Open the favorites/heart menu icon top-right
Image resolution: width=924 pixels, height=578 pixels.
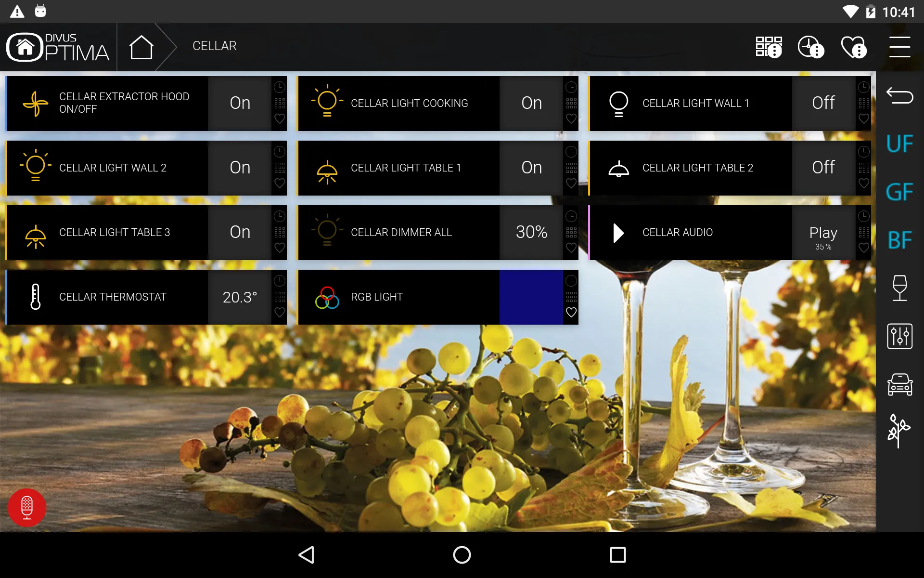pyautogui.click(x=855, y=45)
